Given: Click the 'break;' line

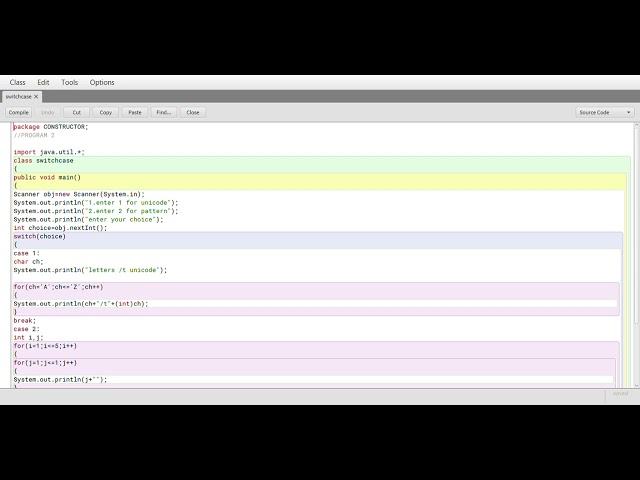Looking at the screenshot, I should [24, 321].
